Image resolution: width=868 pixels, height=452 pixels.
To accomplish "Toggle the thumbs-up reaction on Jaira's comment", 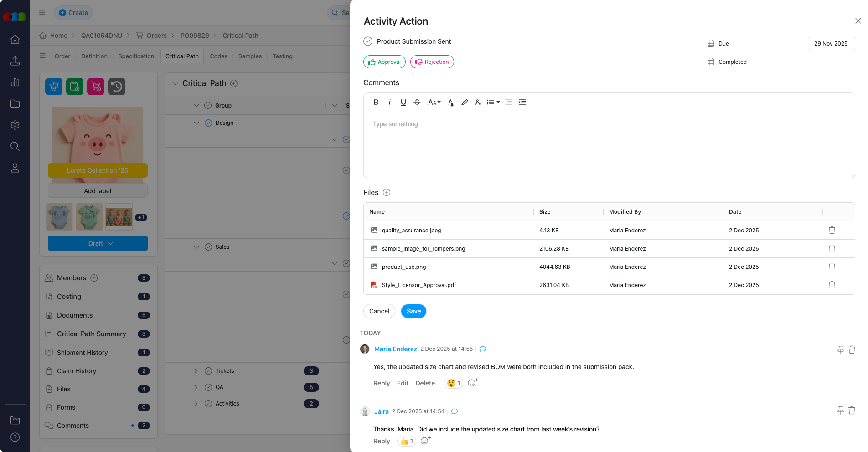I will pos(406,441).
